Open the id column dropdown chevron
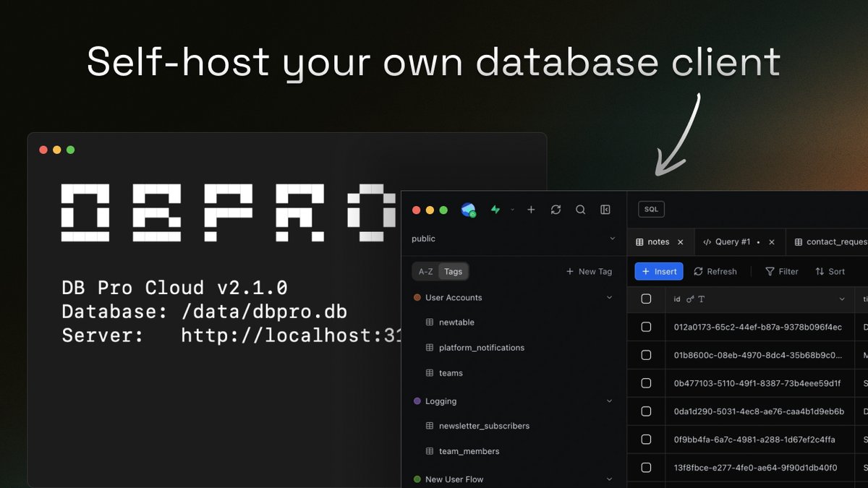868x488 pixels. pyautogui.click(x=842, y=299)
